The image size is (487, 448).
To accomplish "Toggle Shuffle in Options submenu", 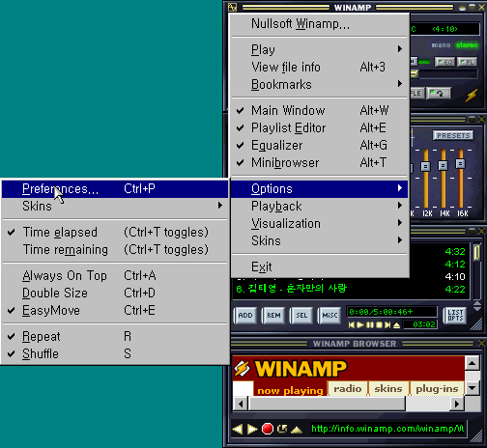I will (x=115, y=354).
